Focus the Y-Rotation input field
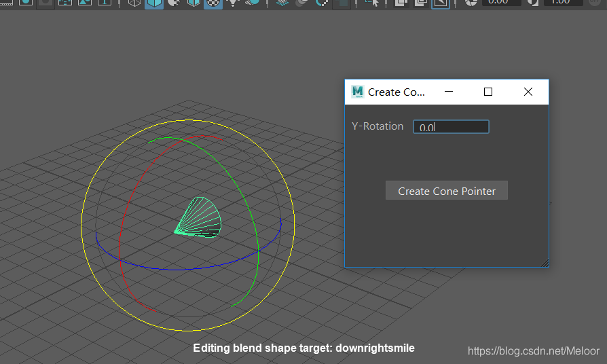 point(451,126)
